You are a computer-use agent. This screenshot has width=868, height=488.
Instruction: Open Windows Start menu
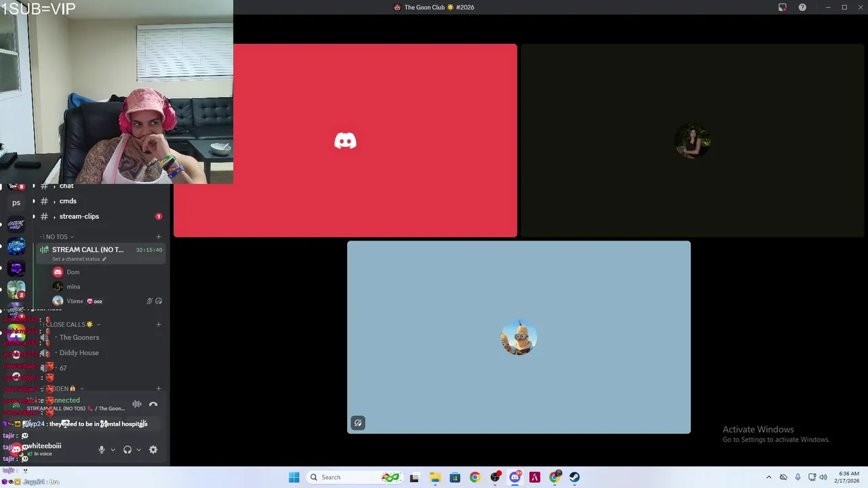point(294,477)
